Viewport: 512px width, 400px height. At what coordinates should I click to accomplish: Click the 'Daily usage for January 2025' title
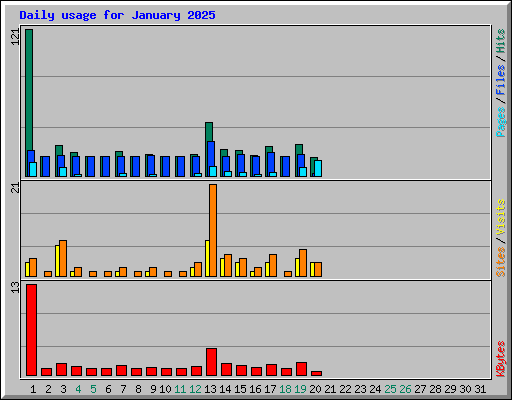(117, 15)
